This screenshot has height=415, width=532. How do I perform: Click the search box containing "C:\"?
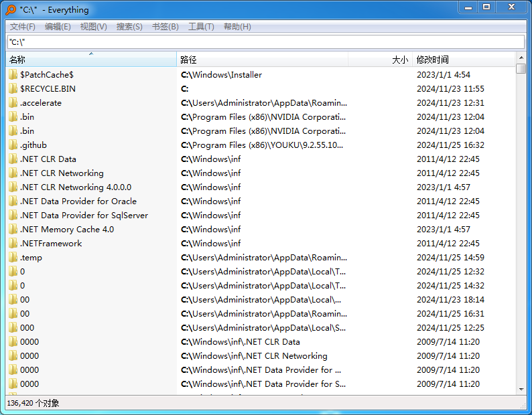[x=265, y=42]
